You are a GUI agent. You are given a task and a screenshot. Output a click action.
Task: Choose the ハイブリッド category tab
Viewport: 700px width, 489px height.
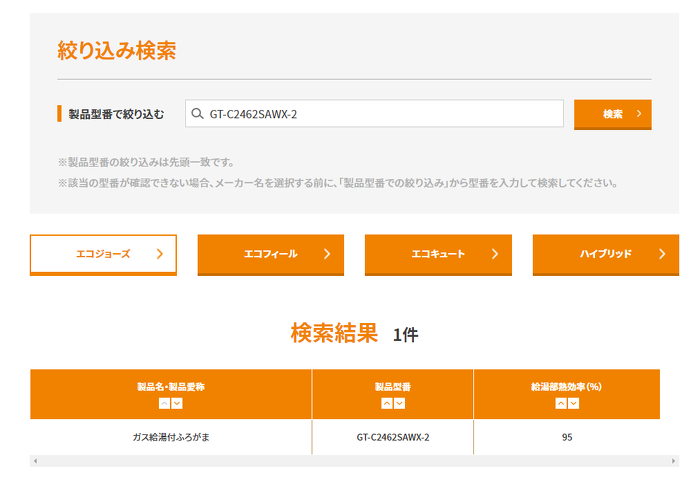[x=605, y=254]
